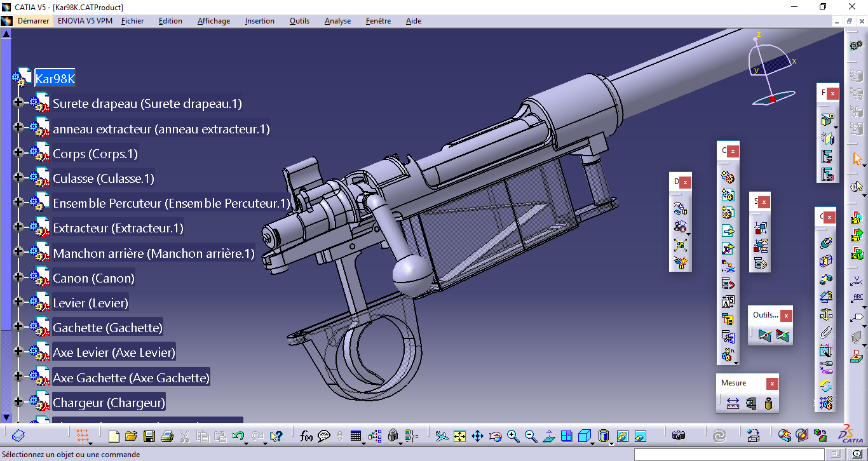Activate Fly mode airplane icon

(442, 436)
